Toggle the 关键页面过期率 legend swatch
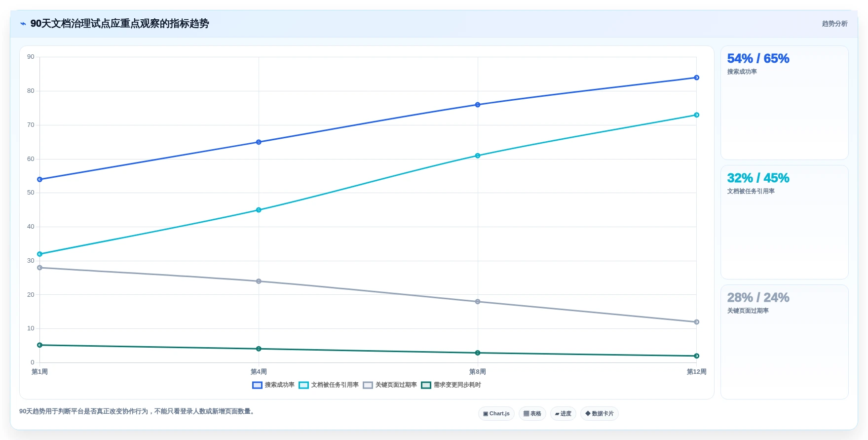 click(x=368, y=385)
